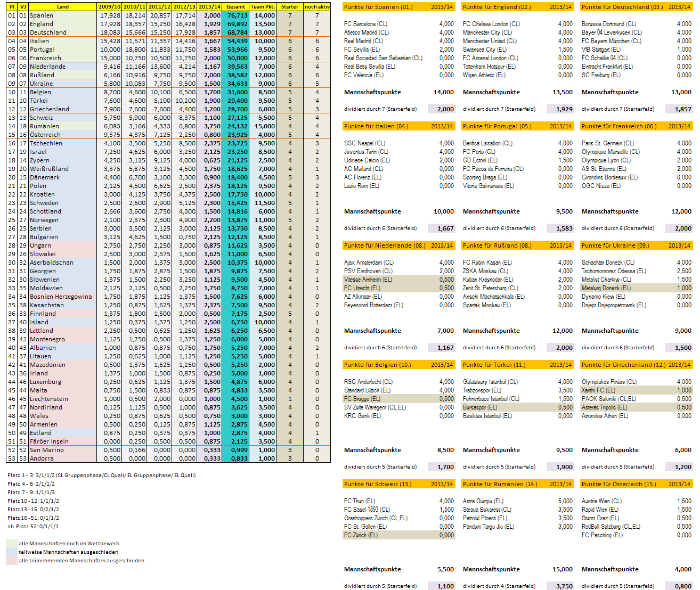The height and width of the screenshot is (590, 700).
Task: Select the 'Italien' cell in the Land column
Action: (63, 41)
